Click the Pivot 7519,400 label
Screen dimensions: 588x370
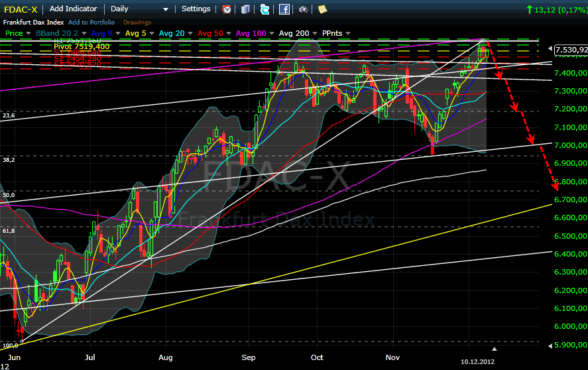(82, 46)
